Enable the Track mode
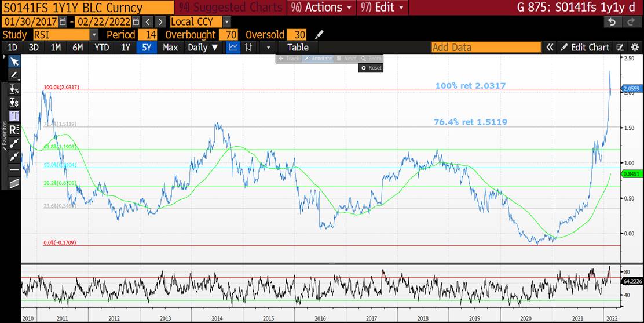Screen dimensions: 644x323 289,59
